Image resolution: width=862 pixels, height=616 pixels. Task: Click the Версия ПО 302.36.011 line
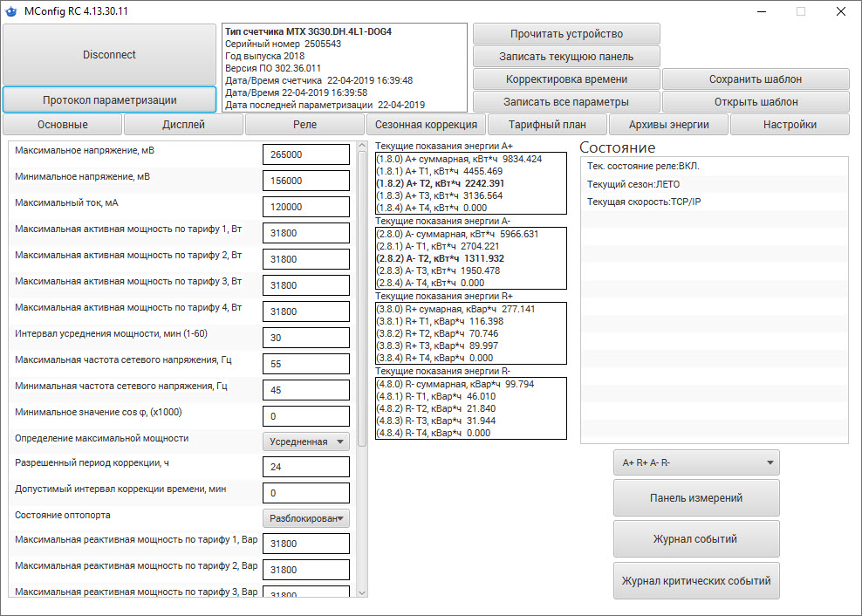(x=273, y=68)
